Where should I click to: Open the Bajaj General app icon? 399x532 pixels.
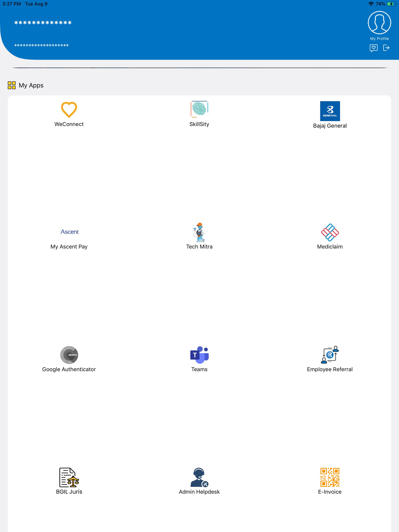[330, 111]
